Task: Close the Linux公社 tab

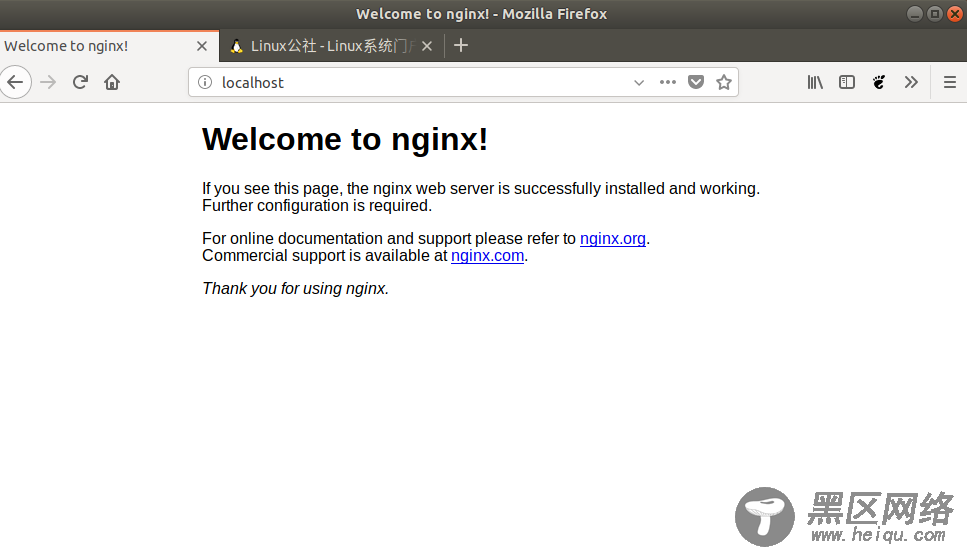Action: (427, 46)
